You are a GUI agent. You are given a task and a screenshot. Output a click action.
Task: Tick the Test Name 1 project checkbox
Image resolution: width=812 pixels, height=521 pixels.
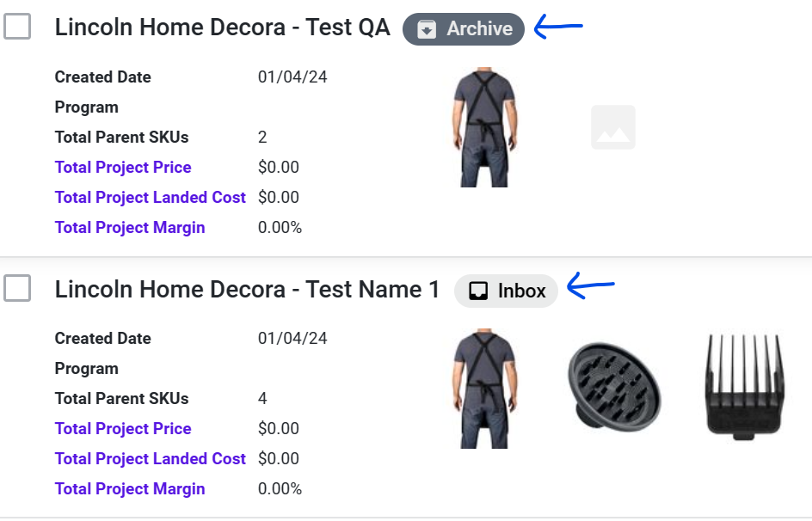[x=17, y=288]
